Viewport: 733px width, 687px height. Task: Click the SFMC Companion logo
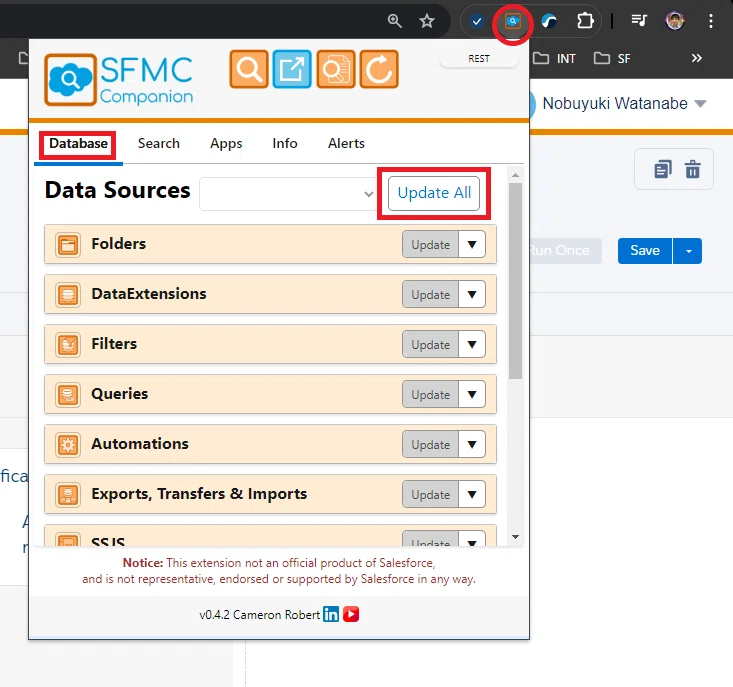click(x=118, y=79)
